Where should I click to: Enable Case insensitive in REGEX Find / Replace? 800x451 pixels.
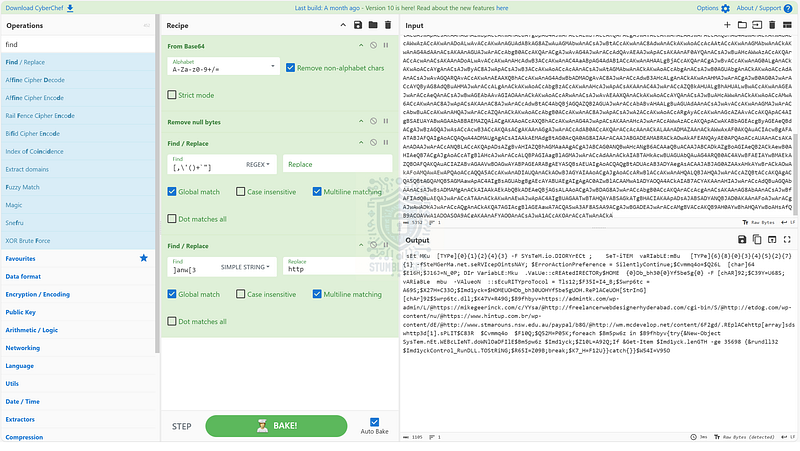[x=241, y=192]
